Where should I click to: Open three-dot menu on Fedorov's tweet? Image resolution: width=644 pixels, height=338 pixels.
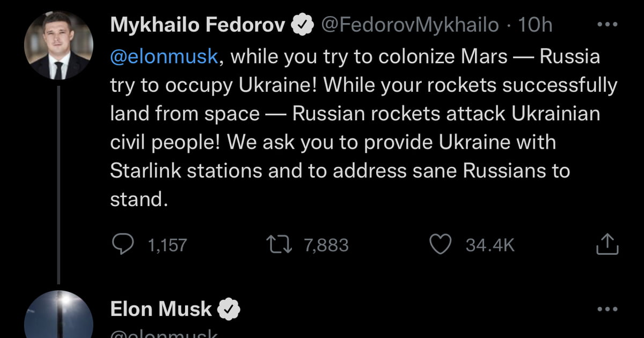tap(608, 25)
